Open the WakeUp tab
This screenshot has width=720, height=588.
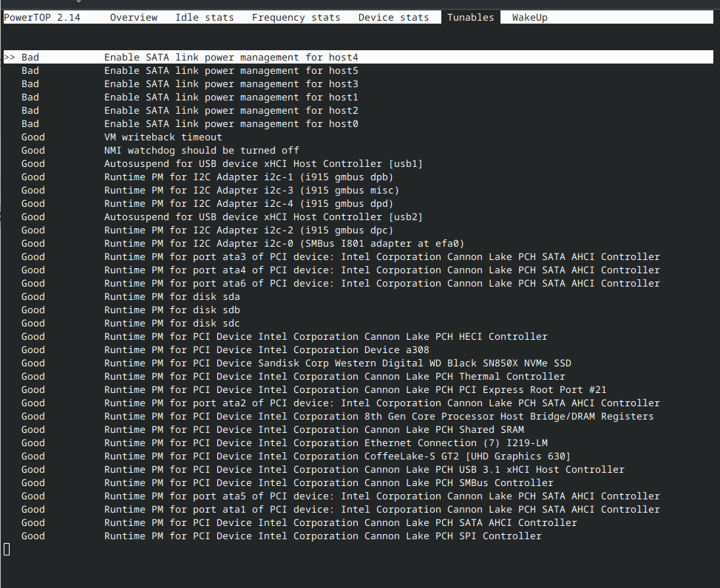point(529,18)
